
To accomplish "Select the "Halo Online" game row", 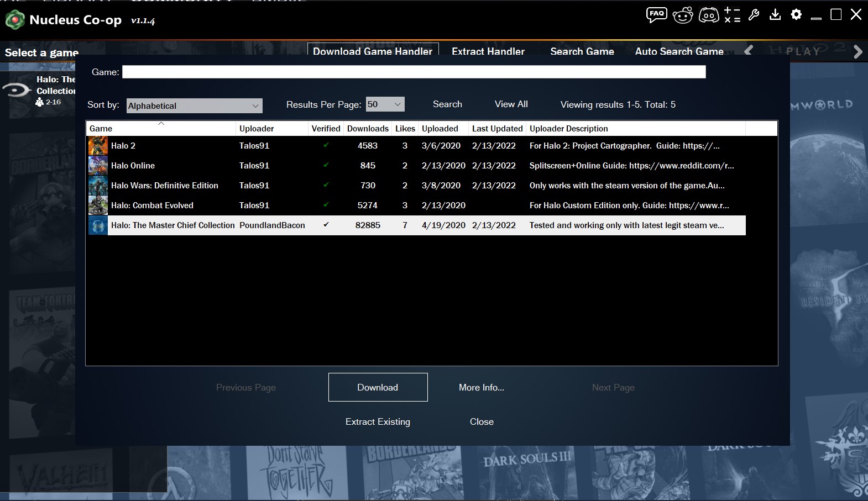I will (x=416, y=166).
